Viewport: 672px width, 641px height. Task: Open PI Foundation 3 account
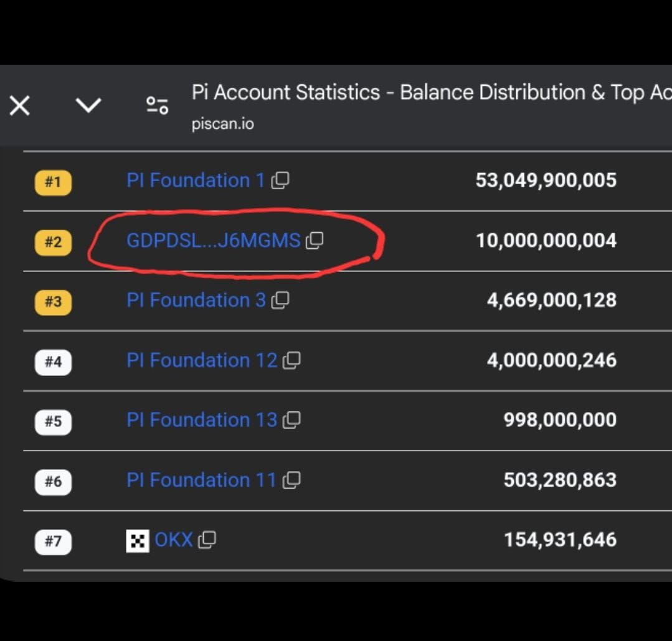196,300
